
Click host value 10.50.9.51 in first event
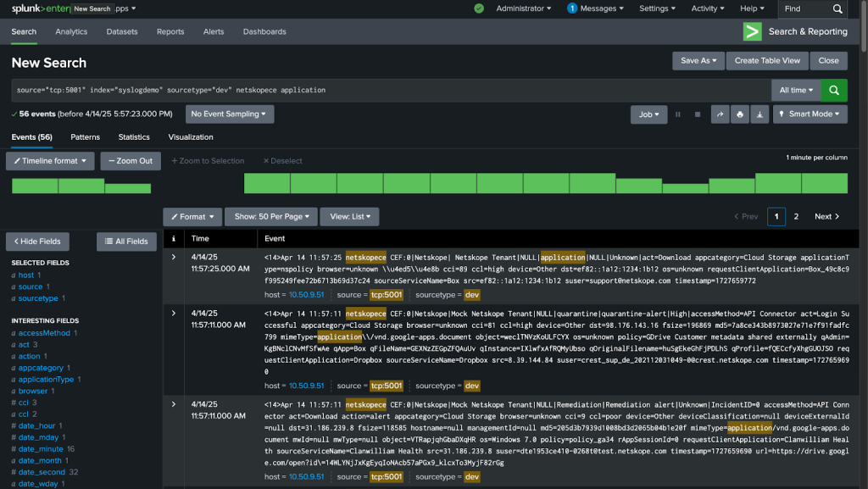coord(306,295)
